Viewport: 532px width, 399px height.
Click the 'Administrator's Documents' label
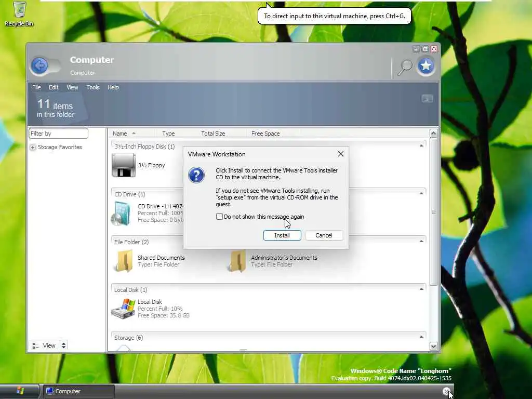tap(284, 258)
